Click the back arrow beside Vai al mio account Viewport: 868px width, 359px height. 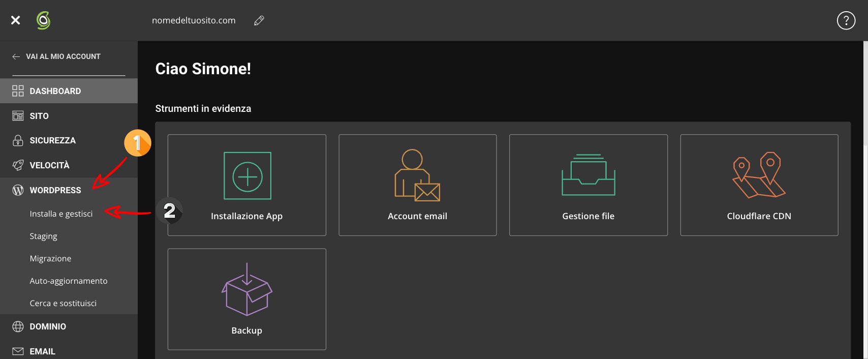pos(16,56)
